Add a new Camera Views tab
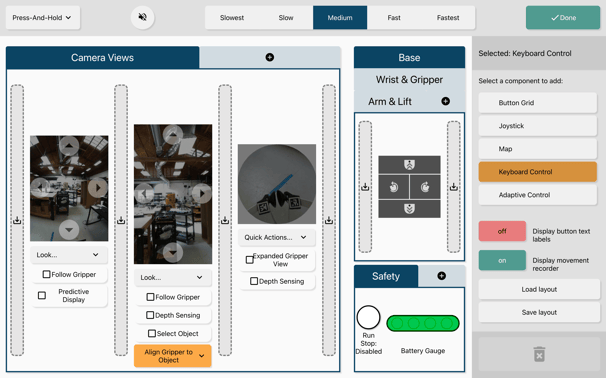This screenshot has height=378, width=606. coord(270,57)
